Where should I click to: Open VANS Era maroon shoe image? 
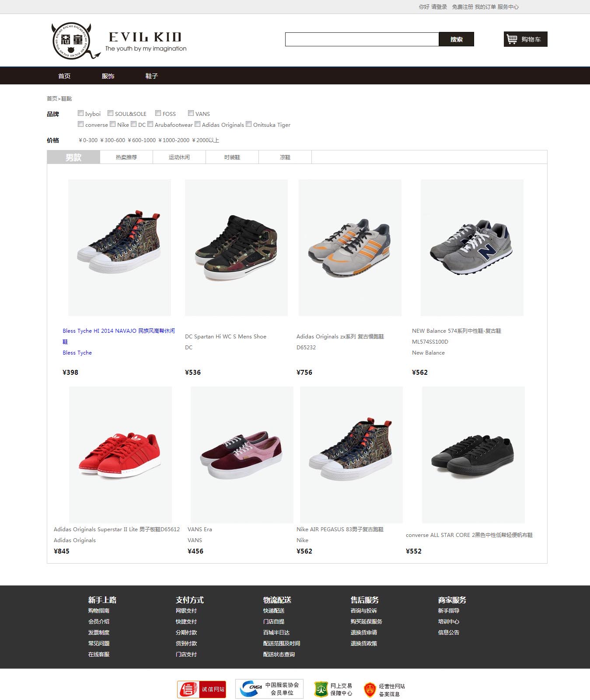click(242, 455)
